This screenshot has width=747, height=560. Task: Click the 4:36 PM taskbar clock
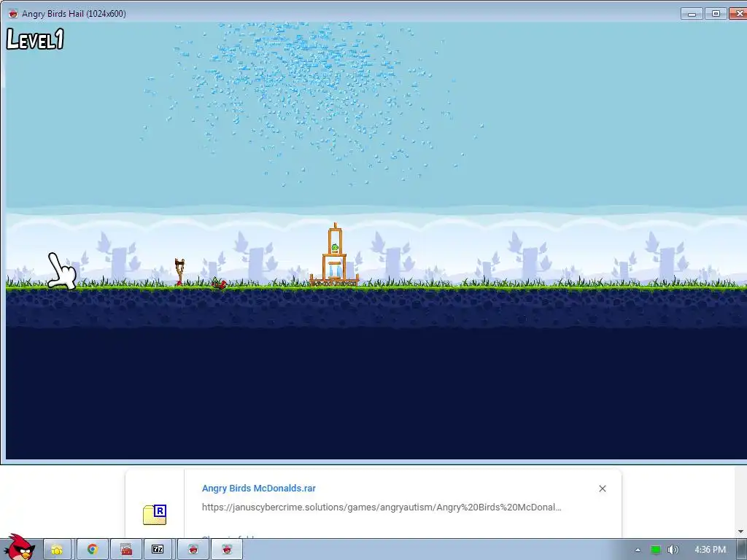click(x=710, y=550)
